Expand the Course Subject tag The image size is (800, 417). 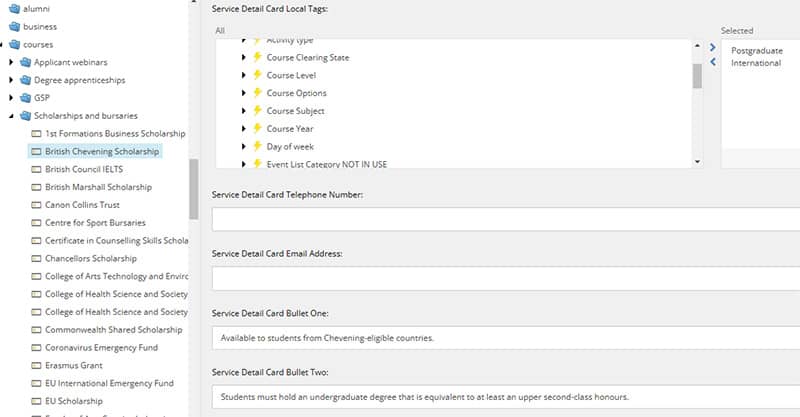tap(244, 111)
